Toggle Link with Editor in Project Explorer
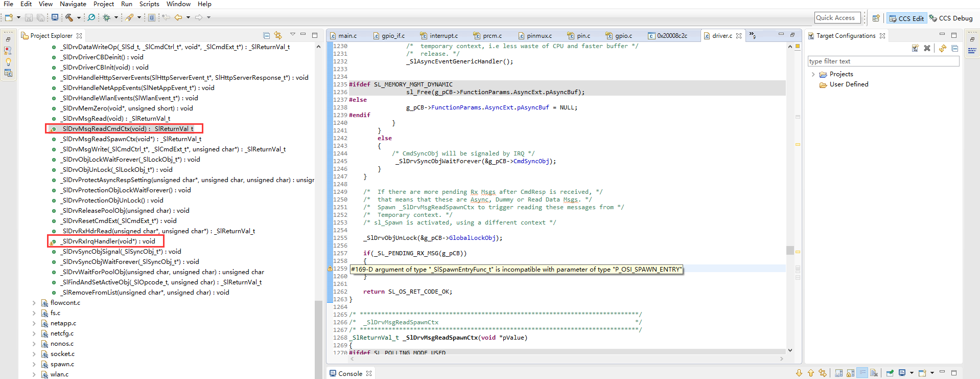The height and width of the screenshot is (379, 980). (278, 35)
